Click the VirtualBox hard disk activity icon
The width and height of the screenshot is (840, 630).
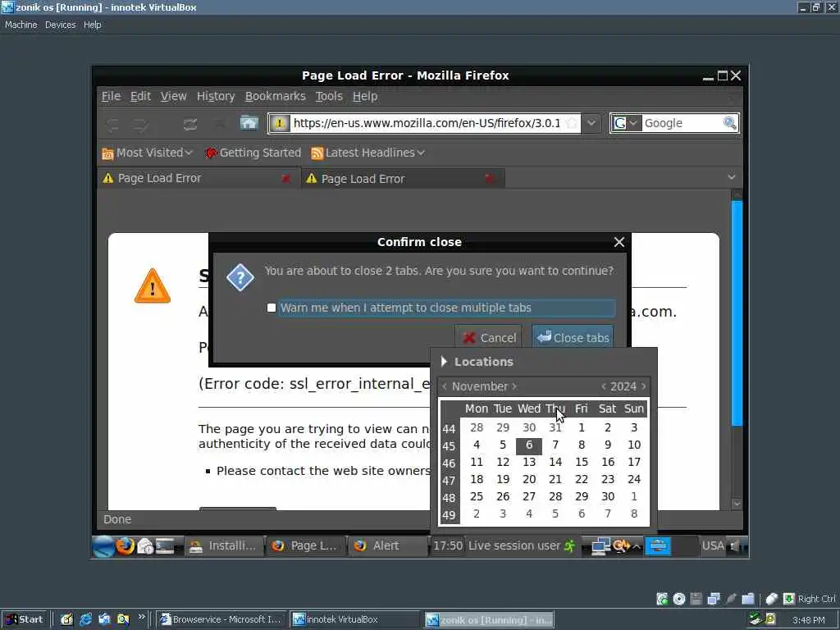pyautogui.click(x=662, y=599)
